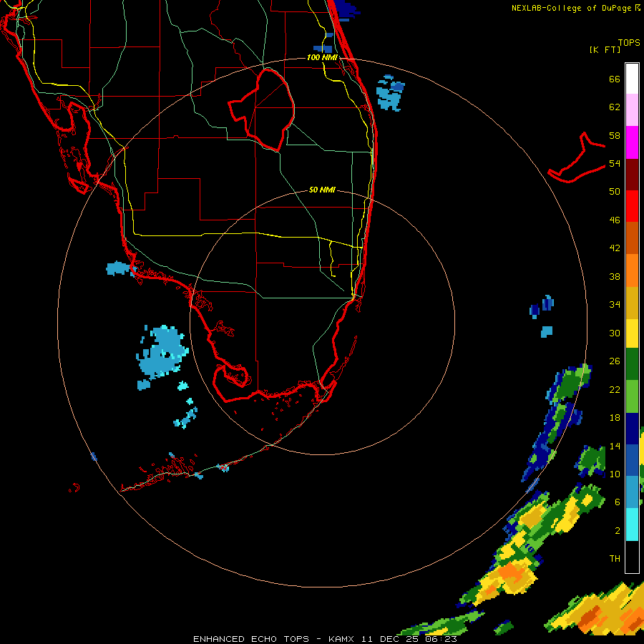This screenshot has height=644, width=644.
Task: Click the black TH legend swatch
Action: click(x=632, y=557)
